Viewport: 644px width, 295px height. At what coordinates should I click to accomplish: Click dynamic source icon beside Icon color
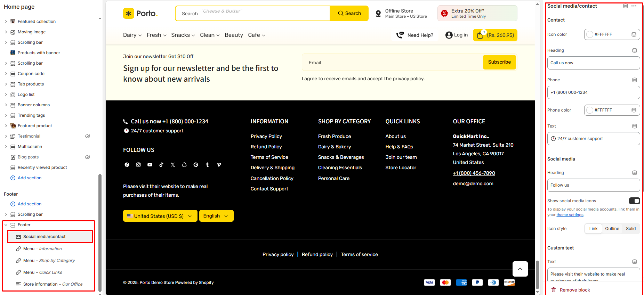point(634,34)
